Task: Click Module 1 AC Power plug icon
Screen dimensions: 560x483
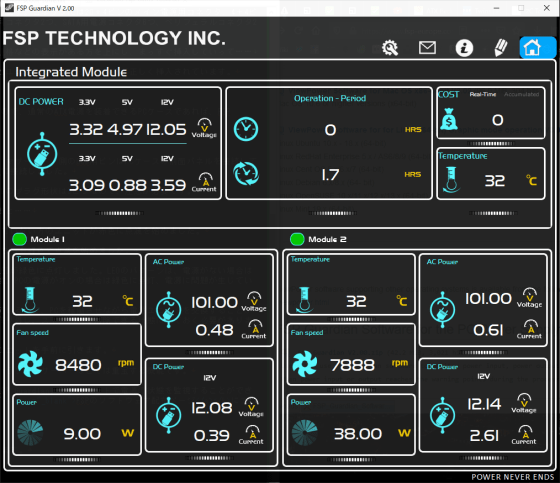Action: pyautogui.click(x=169, y=310)
